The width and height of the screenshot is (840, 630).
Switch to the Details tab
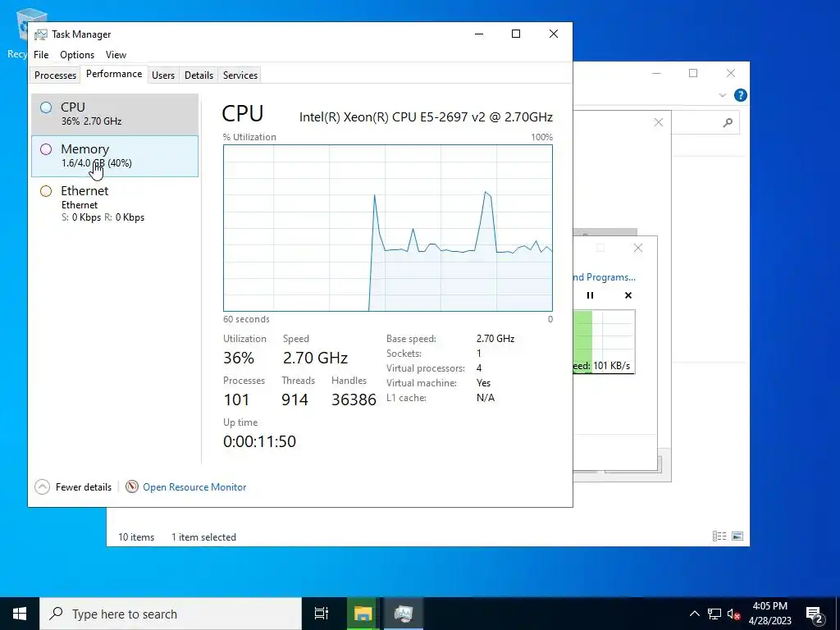click(199, 75)
